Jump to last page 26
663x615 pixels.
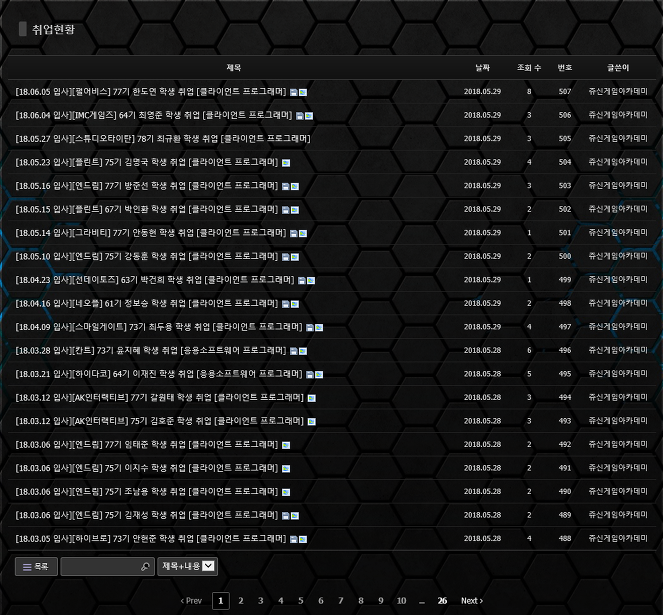(442, 601)
